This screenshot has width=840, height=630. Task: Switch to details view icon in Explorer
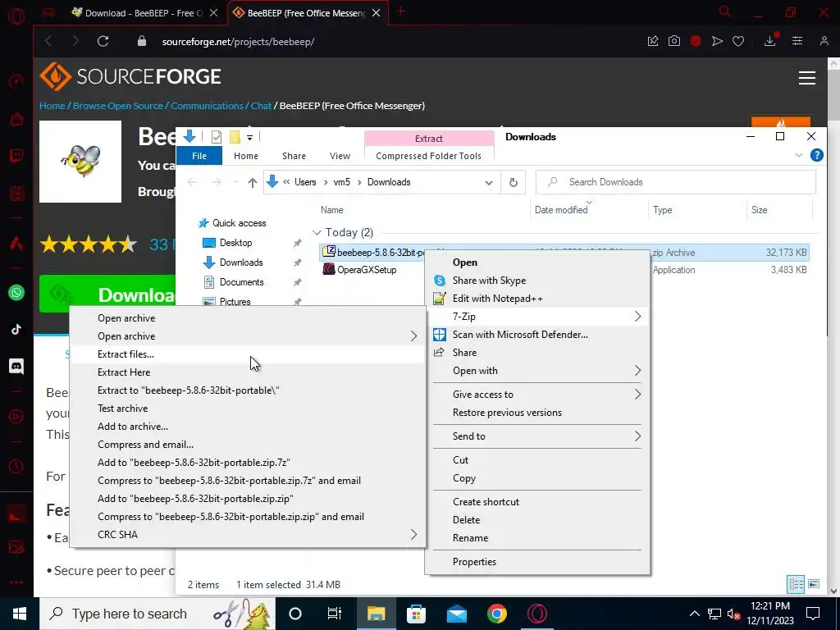coord(796,584)
